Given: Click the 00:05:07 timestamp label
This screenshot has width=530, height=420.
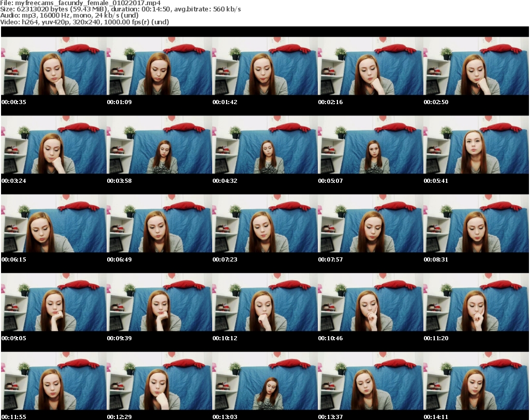Looking at the screenshot, I should [330, 181].
